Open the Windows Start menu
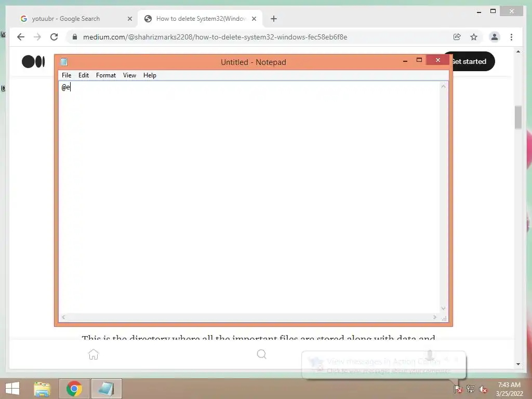Image resolution: width=532 pixels, height=399 pixels. (x=12, y=389)
